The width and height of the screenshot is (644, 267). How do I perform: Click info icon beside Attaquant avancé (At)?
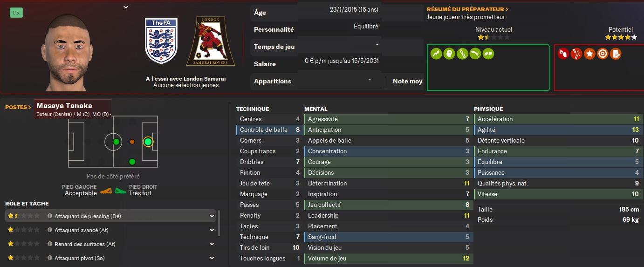click(x=50, y=230)
